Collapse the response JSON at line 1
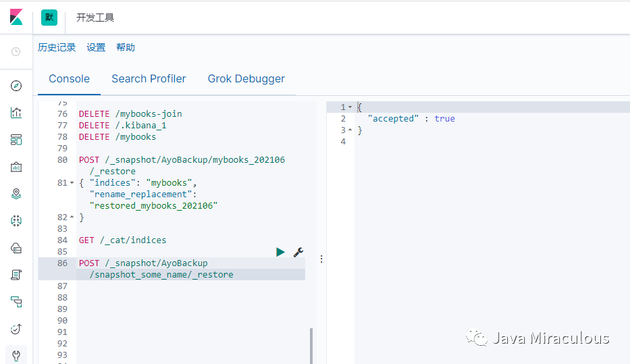630x364 pixels. pos(350,107)
